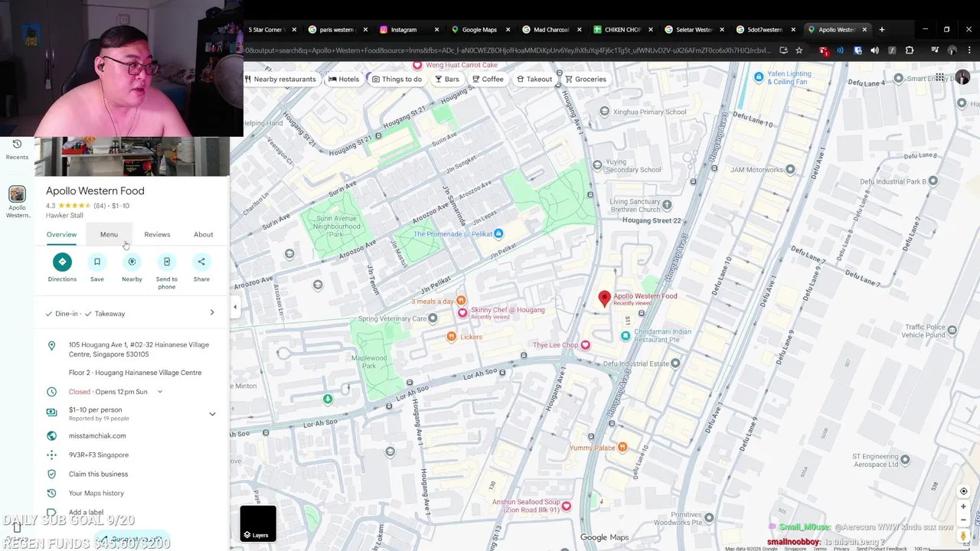
Task: Open the Nearby search icon
Action: [132, 262]
